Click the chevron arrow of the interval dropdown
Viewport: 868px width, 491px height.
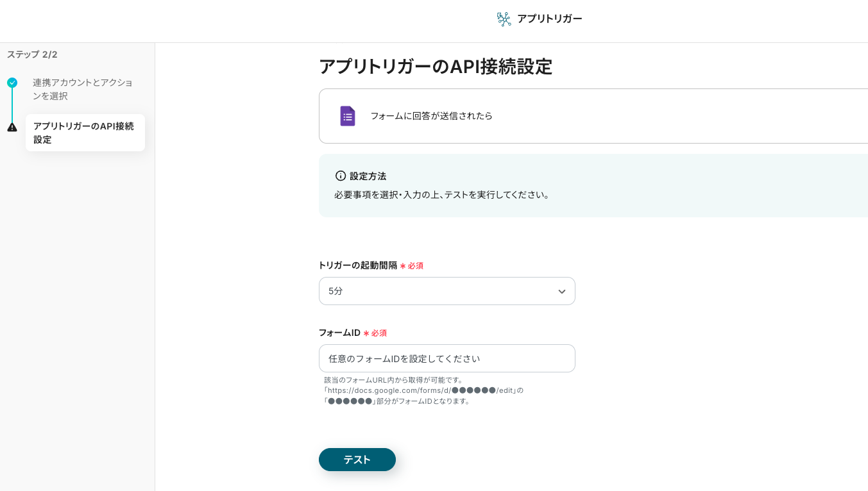[x=561, y=292]
